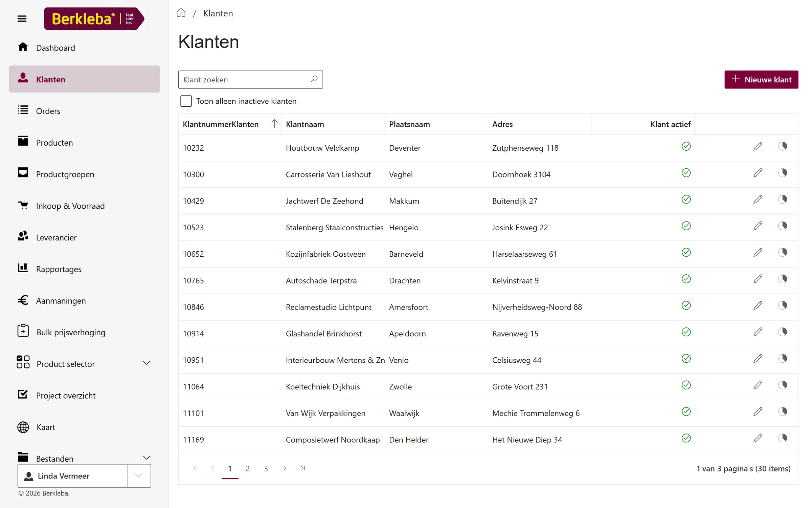This screenshot has width=812, height=508.
Task: Open pie chart icon for Houtbouw Veldkamp
Action: pyautogui.click(x=783, y=146)
